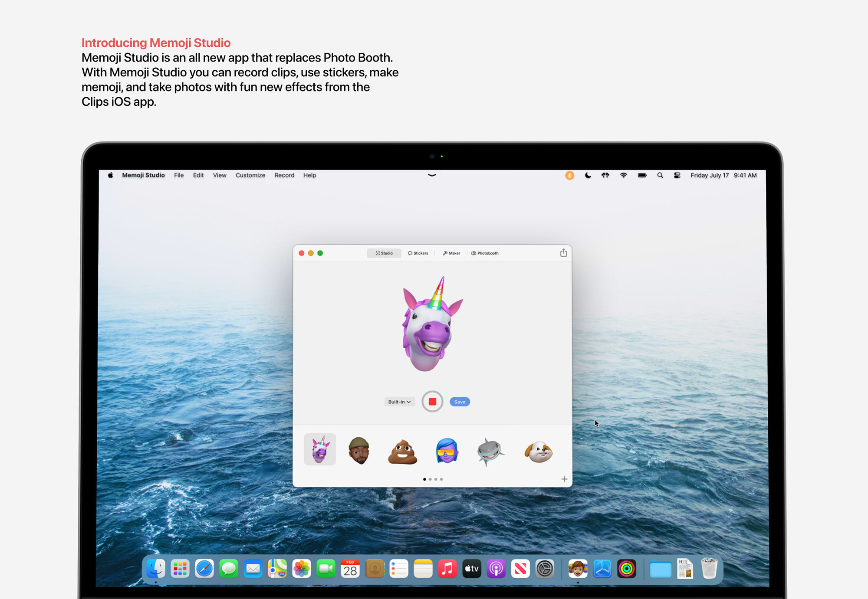This screenshot has height=599, width=868.
Task: Pick the dog animoji thumbnail
Action: [x=538, y=452]
